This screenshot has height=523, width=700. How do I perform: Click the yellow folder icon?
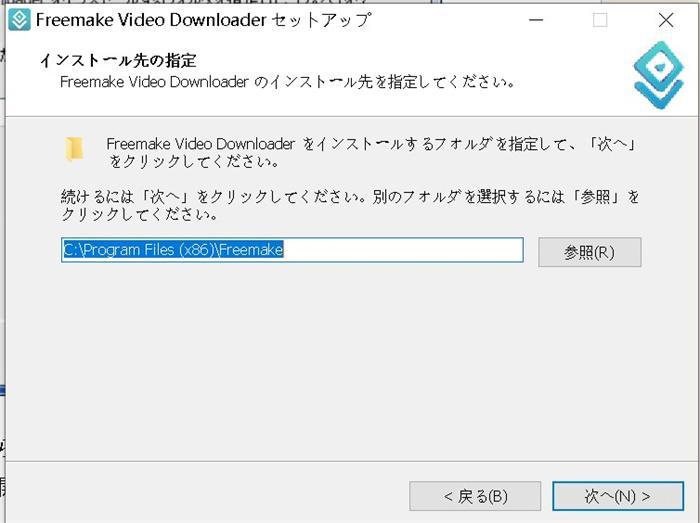coord(74,149)
